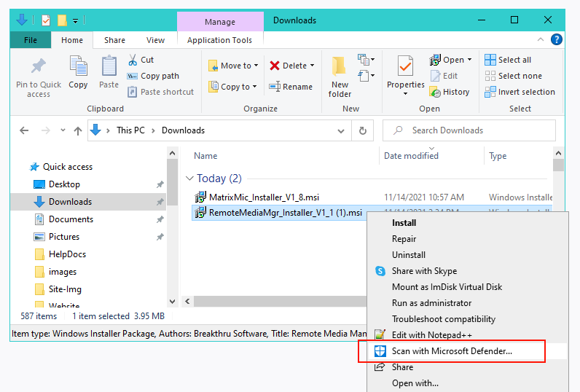Viewport: 580px width, 392px height.
Task: Customize Quick Access Toolbar dropdown
Action: pyautogui.click(x=75, y=20)
